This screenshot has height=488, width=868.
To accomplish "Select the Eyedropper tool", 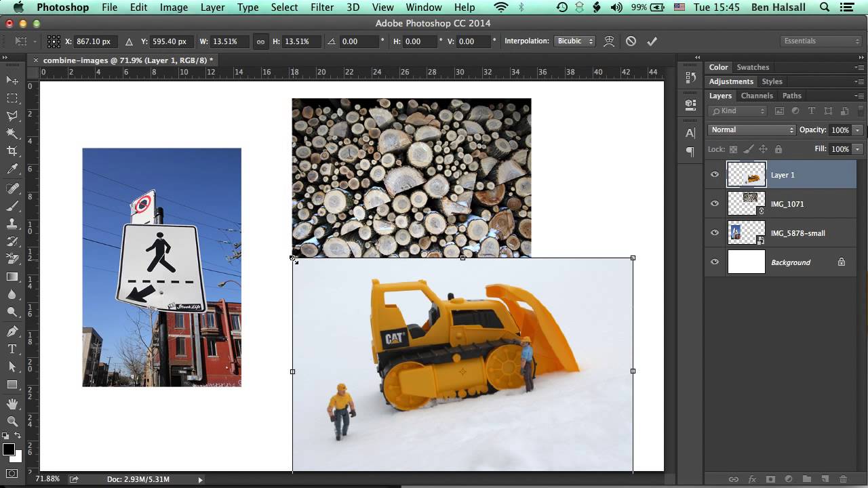I will pyautogui.click(x=12, y=169).
